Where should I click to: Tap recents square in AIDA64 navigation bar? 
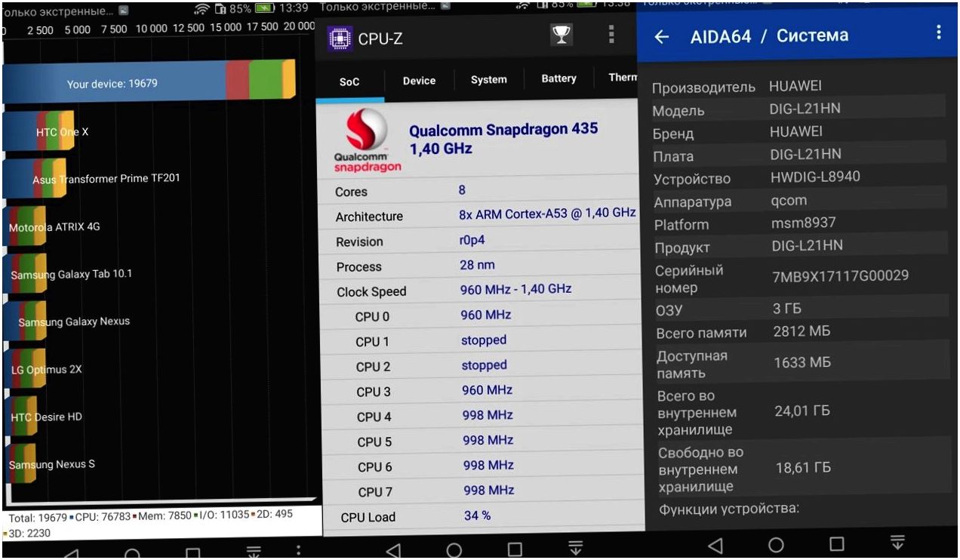pos(836,543)
